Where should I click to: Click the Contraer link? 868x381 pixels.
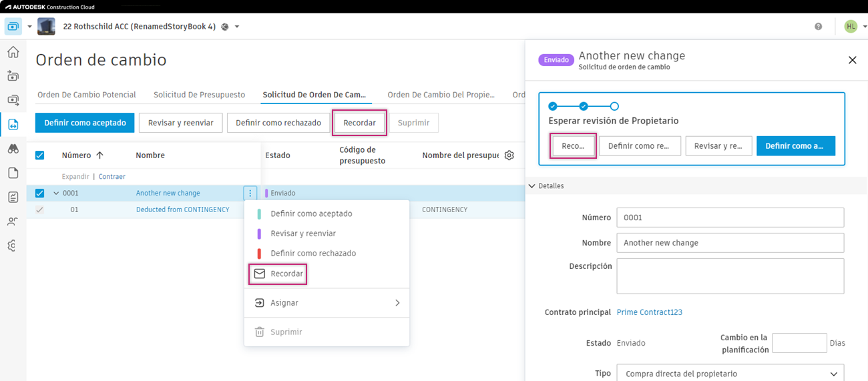coord(112,177)
